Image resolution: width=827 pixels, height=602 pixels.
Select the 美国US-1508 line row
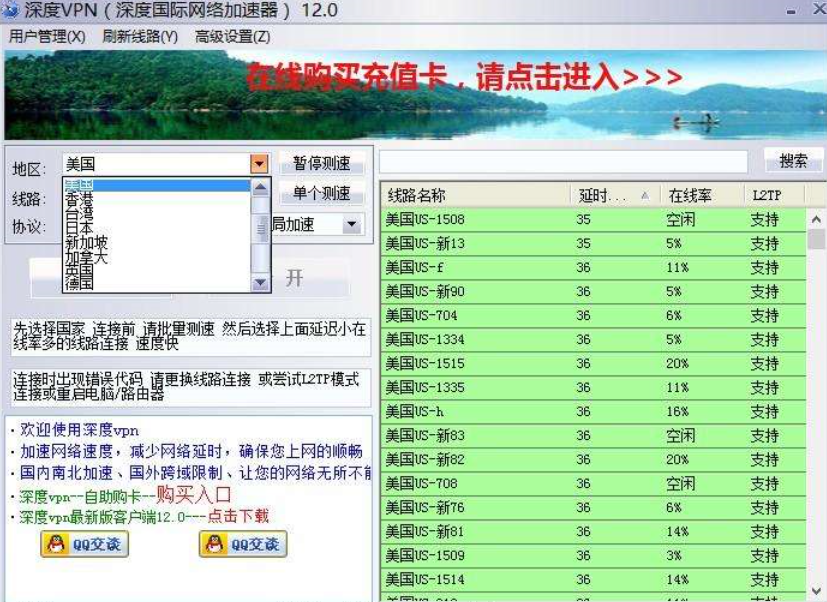(593, 219)
